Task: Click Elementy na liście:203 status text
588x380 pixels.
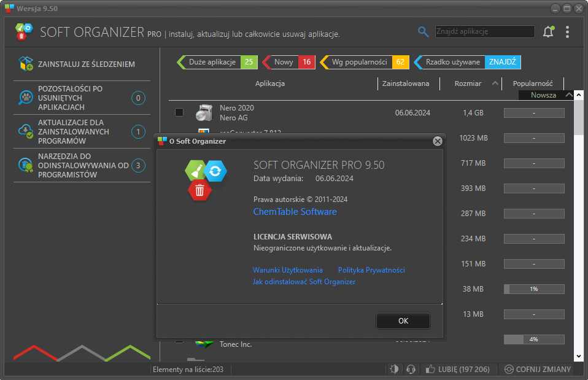Action: click(x=188, y=370)
